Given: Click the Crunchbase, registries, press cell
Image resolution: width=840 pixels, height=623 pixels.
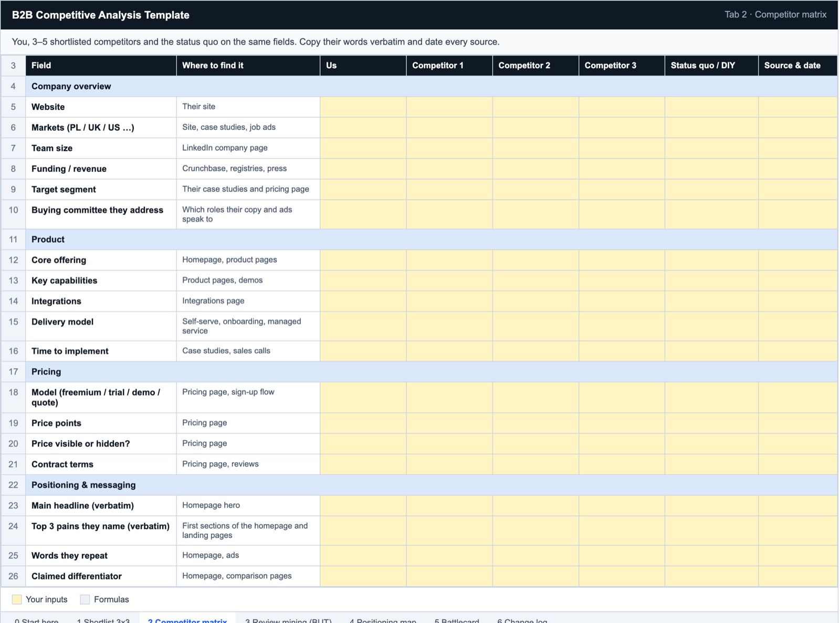Looking at the screenshot, I should pos(248,169).
